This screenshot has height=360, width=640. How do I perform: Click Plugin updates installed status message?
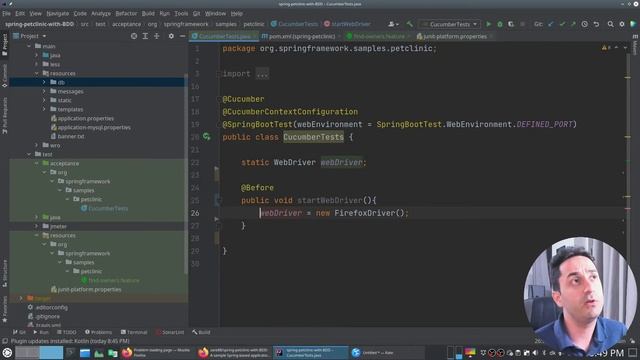(70, 341)
